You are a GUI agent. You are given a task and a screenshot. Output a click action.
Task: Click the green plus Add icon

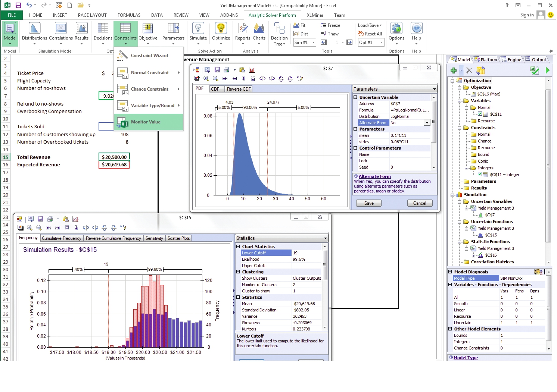tap(454, 70)
